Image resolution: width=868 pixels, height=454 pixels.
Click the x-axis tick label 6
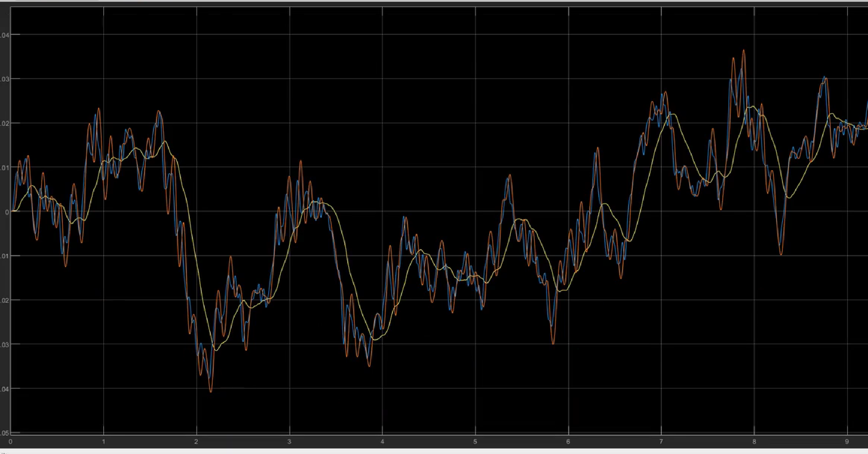click(568, 441)
